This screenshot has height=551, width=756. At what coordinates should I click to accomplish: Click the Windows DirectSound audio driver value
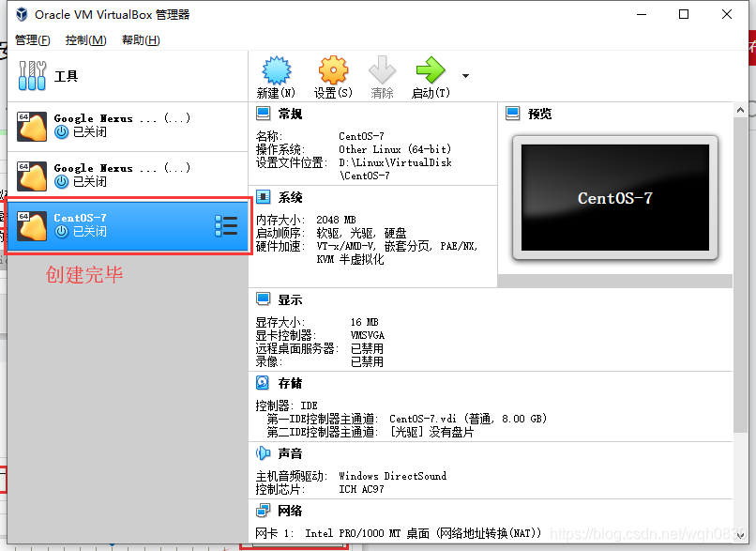pyautogui.click(x=392, y=476)
